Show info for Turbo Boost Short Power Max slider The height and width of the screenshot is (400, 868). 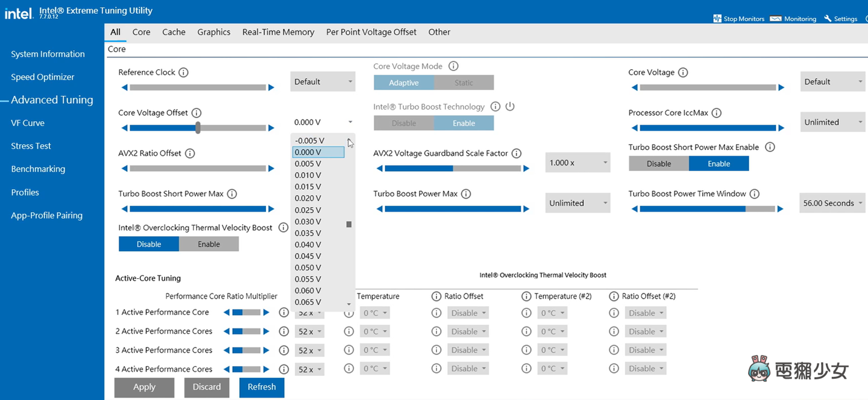coord(232,194)
